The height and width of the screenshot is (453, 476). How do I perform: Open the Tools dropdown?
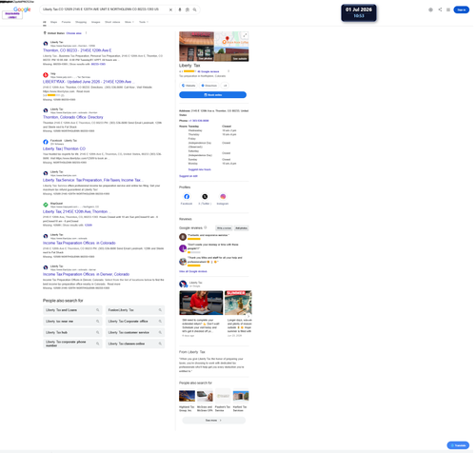144,22
